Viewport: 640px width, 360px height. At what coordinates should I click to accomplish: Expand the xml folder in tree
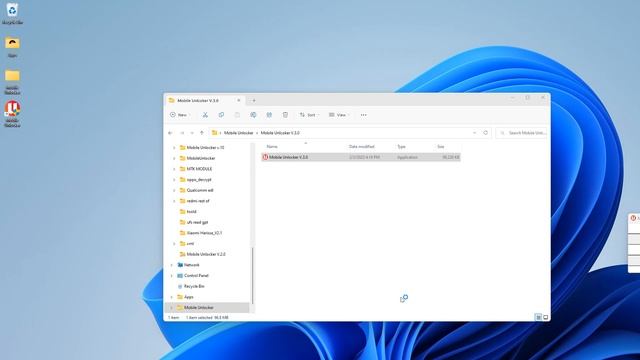(174, 244)
